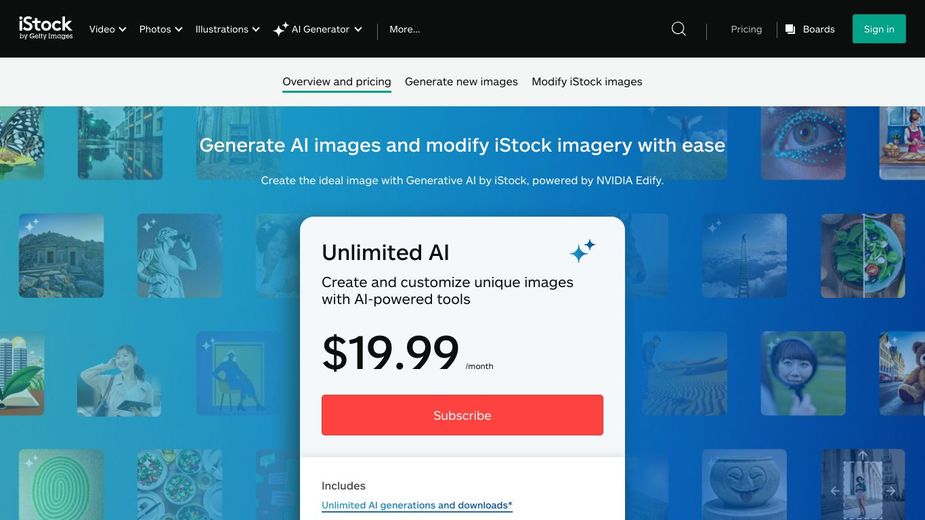This screenshot has width=925, height=520.
Task: Click the red Subscribe button
Action: (x=462, y=415)
